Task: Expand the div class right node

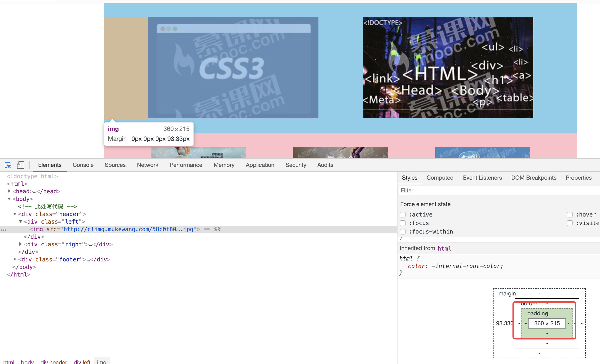Action: click(x=21, y=244)
